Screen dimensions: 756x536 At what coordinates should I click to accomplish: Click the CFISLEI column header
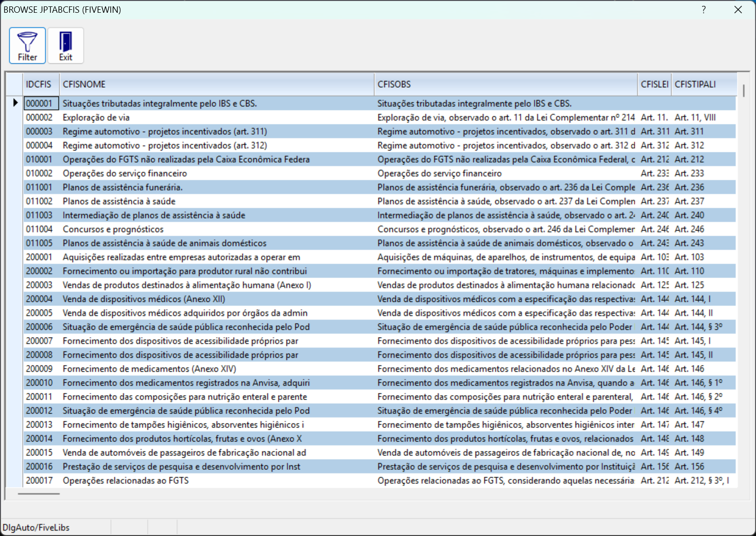coord(654,84)
